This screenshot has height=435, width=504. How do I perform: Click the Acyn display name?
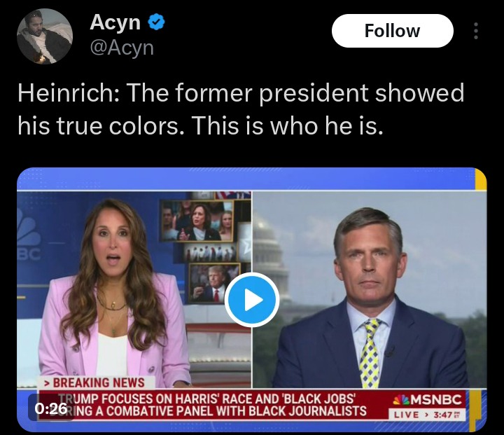[115, 22]
